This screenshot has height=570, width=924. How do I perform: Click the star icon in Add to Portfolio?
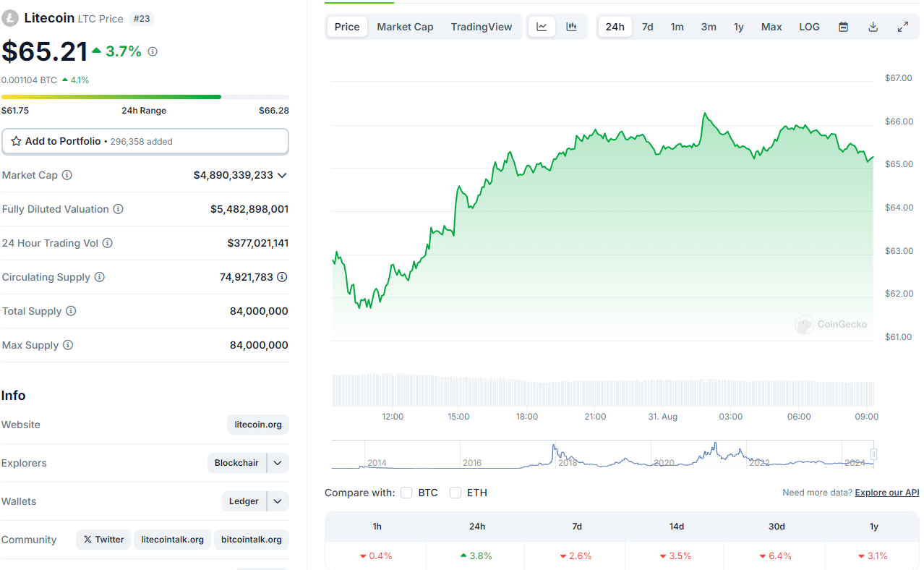point(16,141)
